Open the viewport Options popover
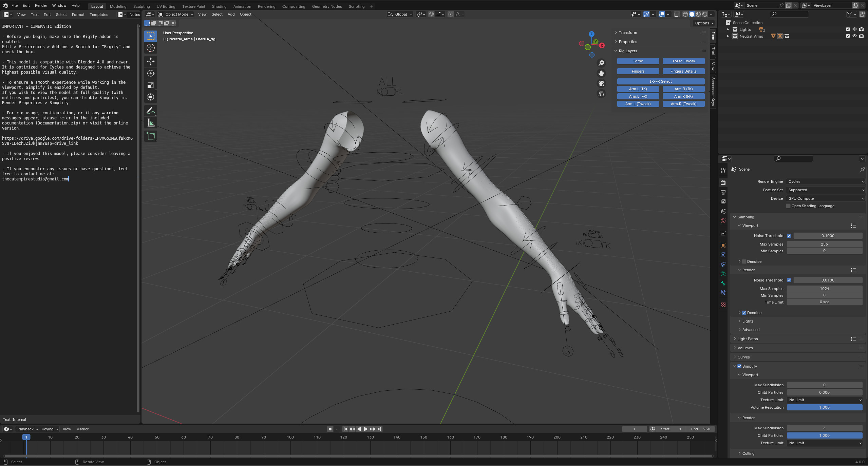Viewport: 868px width, 466px height. [x=704, y=23]
